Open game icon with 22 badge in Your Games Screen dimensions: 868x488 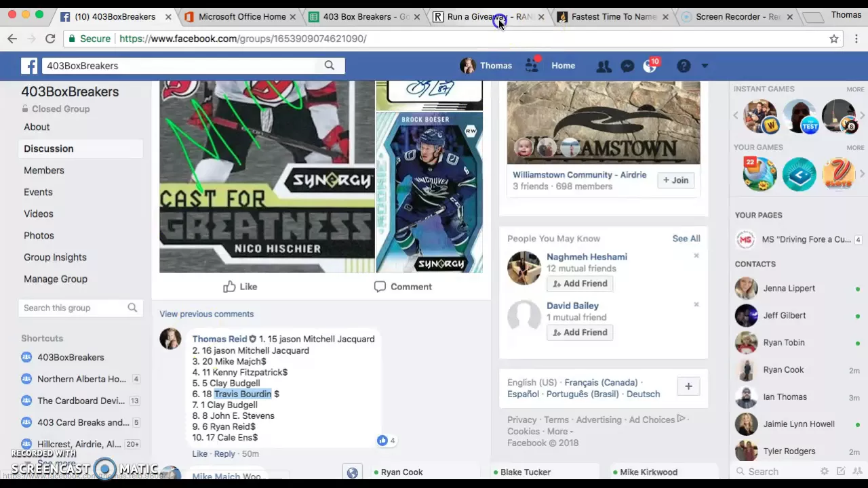tap(759, 174)
